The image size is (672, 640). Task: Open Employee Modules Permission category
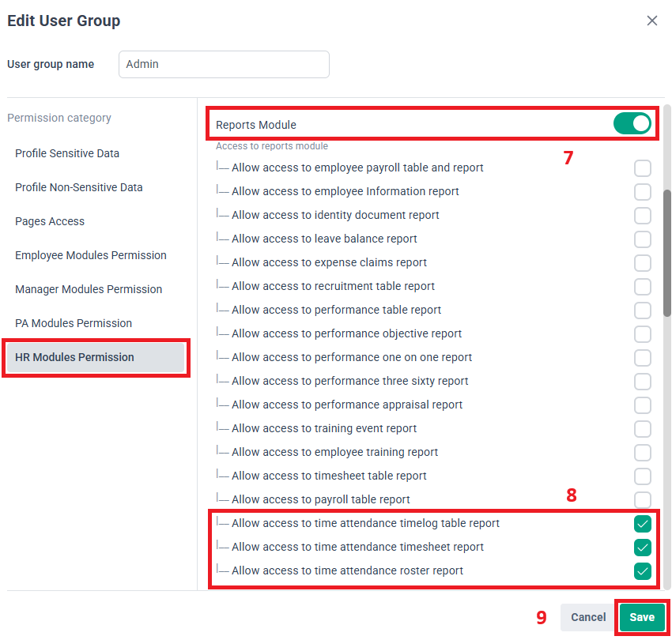click(x=91, y=255)
